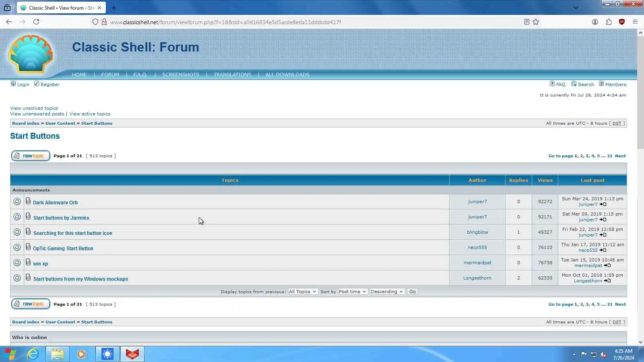Go to the top Next page link
644x362 pixels.
[620, 156]
